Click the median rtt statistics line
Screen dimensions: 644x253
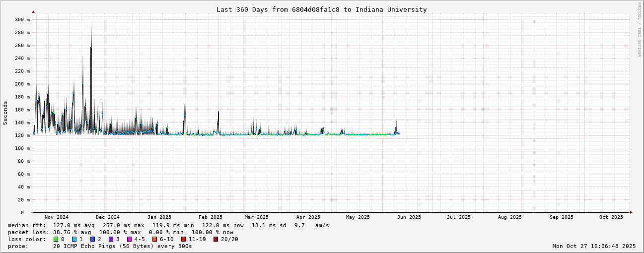click(168, 225)
